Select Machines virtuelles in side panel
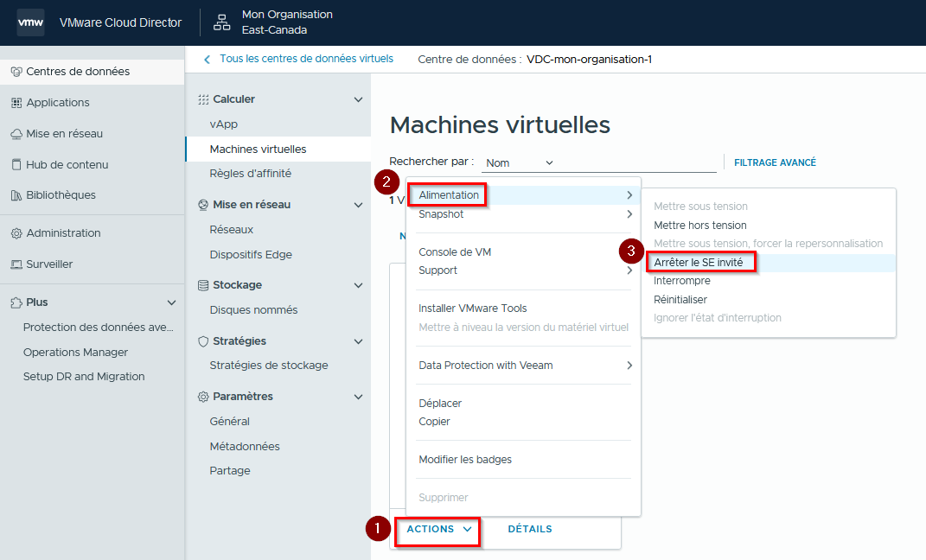 [x=258, y=150]
